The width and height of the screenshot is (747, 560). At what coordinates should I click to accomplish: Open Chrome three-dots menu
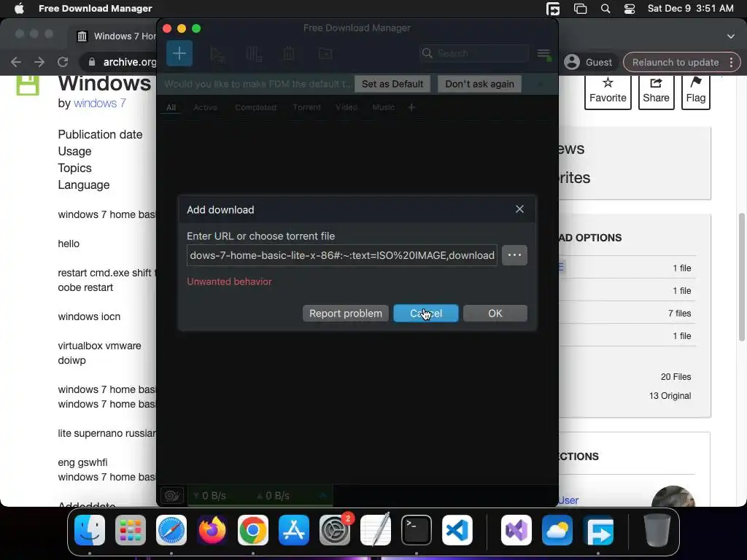coord(731,62)
